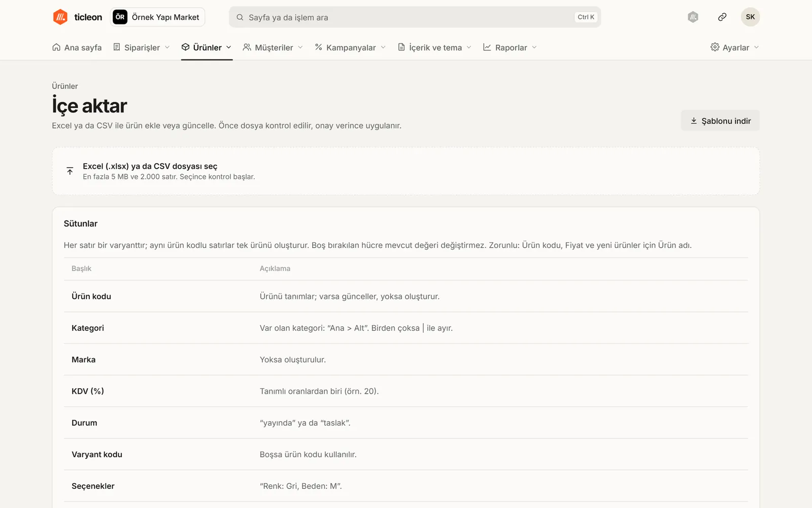Click the 'Seçenekler' row title
This screenshot has width=812, height=508.
(x=93, y=486)
